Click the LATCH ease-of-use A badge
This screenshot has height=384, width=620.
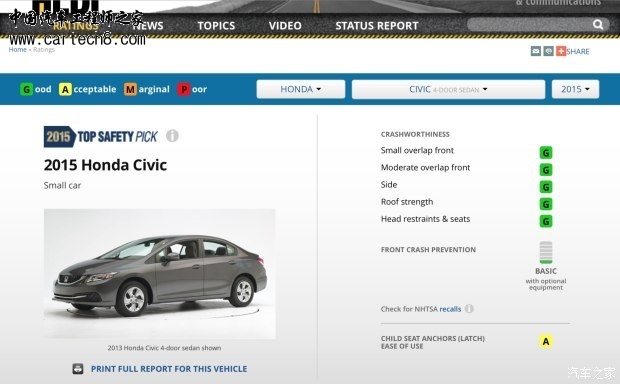[x=546, y=341]
